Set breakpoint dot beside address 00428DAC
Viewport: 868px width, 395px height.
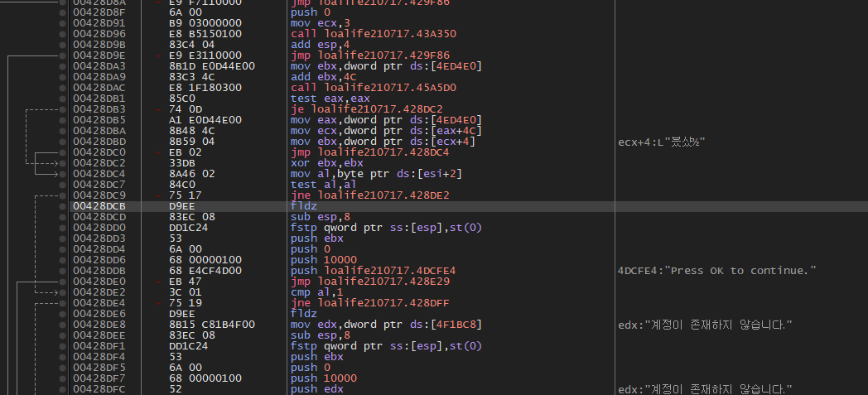click(x=63, y=88)
